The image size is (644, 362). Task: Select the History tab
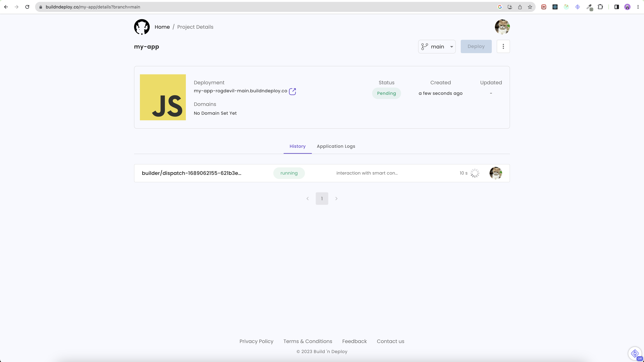[298, 146]
